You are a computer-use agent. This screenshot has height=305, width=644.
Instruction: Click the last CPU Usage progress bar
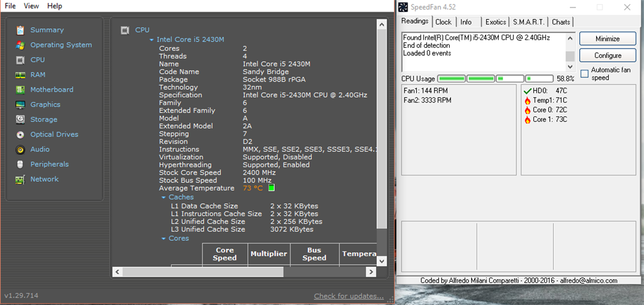pyautogui.click(x=539, y=79)
